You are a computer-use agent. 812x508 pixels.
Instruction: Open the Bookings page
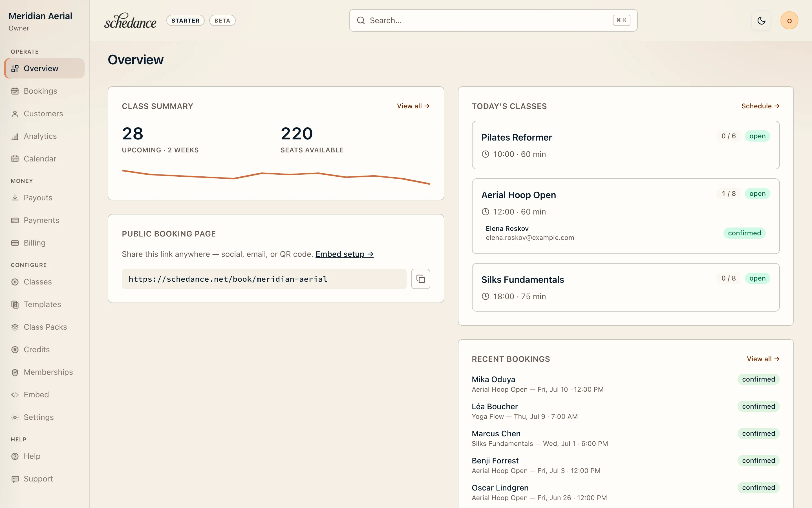point(44,91)
